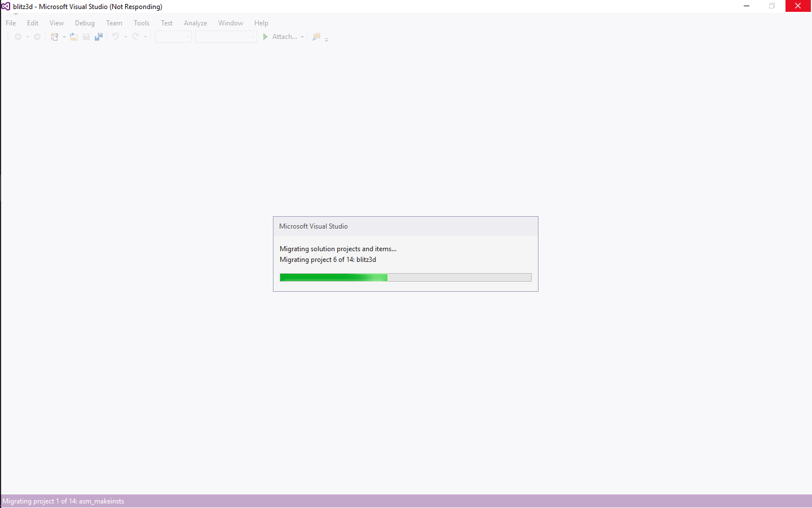
Task: Open the View menu
Action: 56,23
